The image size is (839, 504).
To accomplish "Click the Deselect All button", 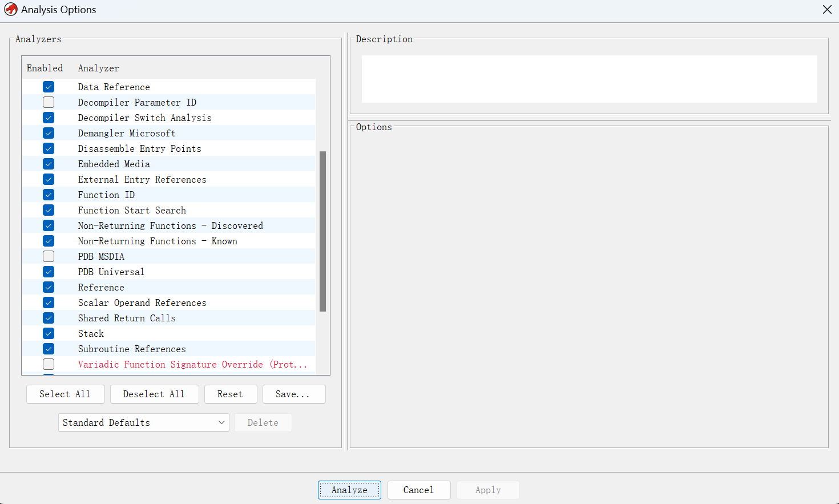I will pos(154,394).
